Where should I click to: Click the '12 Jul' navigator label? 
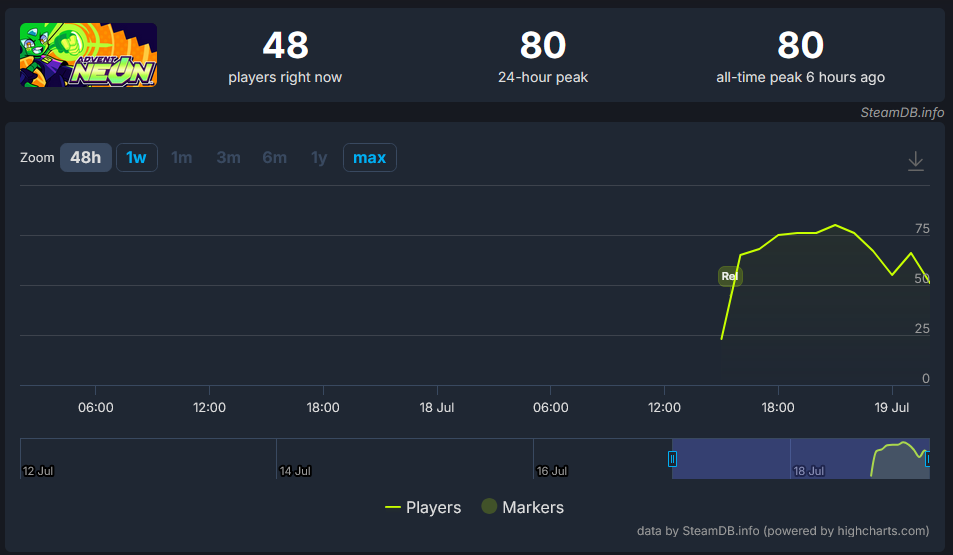(x=38, y=471)
